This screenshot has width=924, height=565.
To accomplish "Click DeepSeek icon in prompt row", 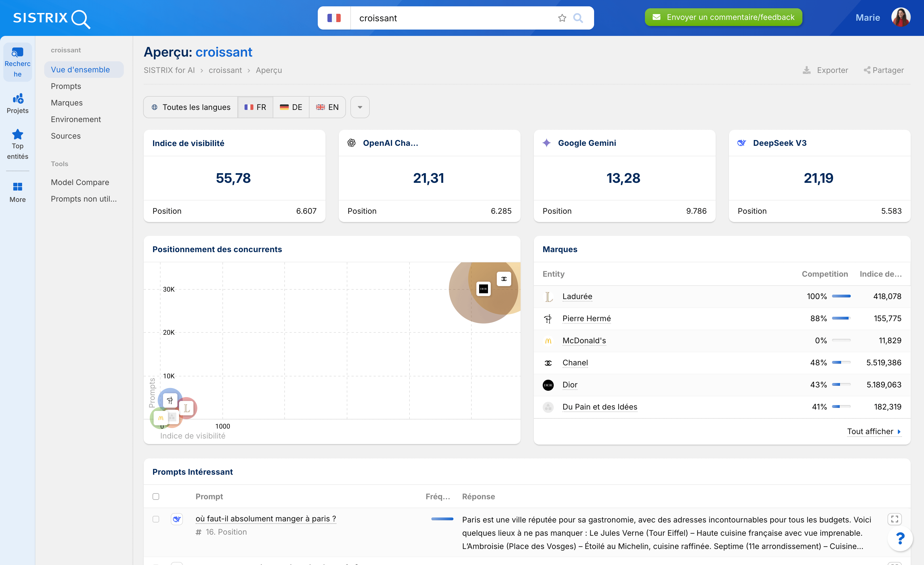I will point(177,519).
